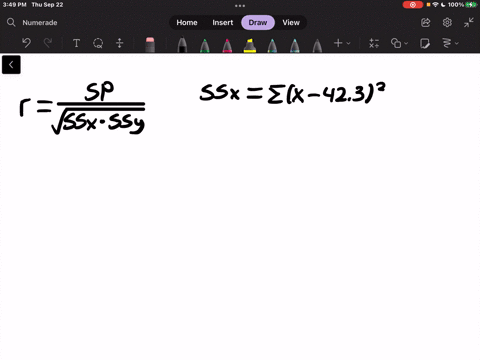Switch to the View tab

pyautogui.click(x=291, y=22)
